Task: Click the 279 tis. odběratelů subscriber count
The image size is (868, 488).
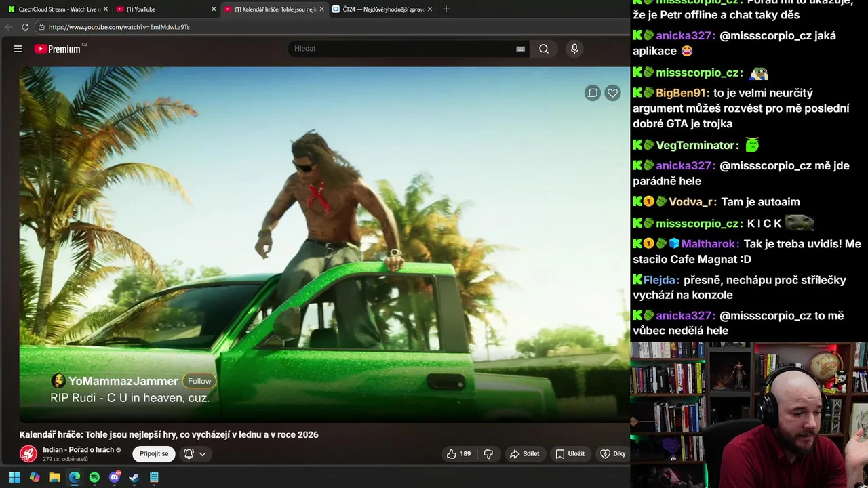Action: (x=65, y=459)
